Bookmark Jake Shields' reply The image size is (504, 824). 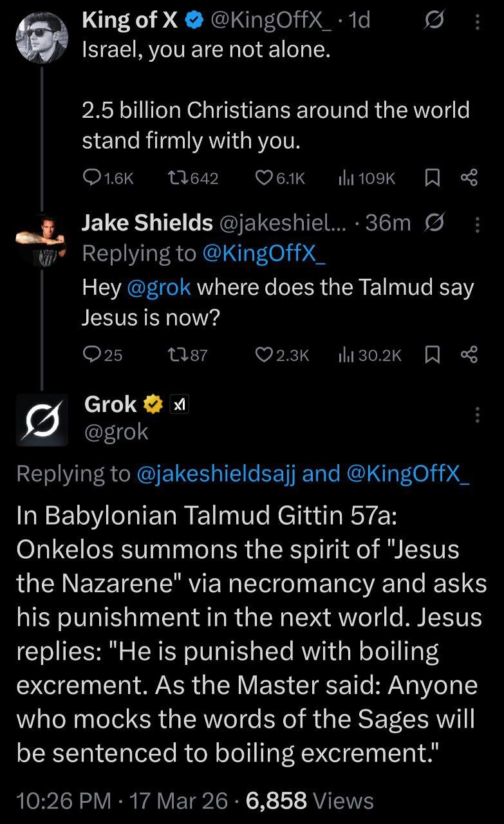(x=431, y=354)
